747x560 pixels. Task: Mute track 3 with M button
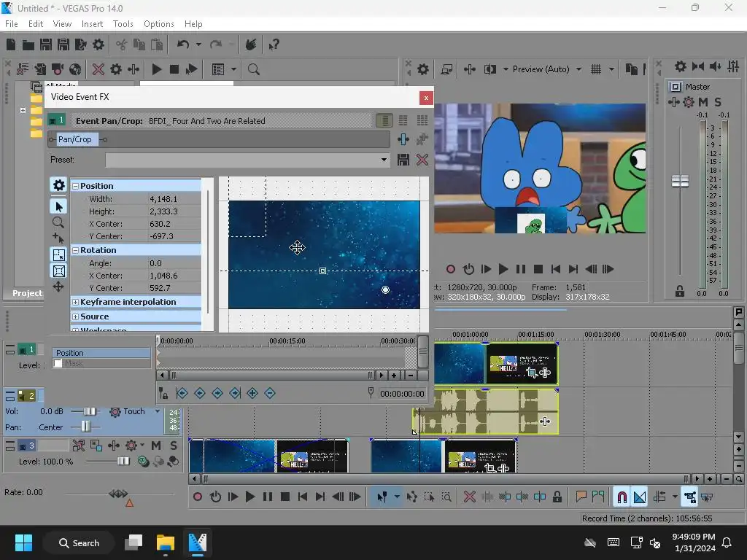tap(156, 446)
